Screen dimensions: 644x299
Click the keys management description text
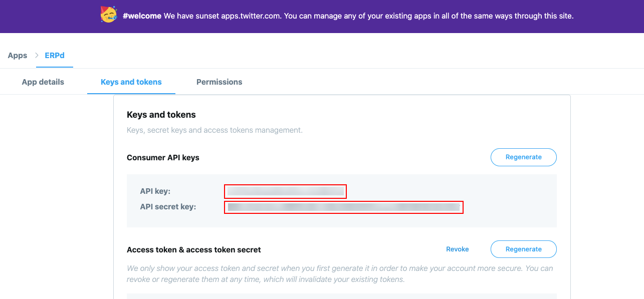pos(214,130)
